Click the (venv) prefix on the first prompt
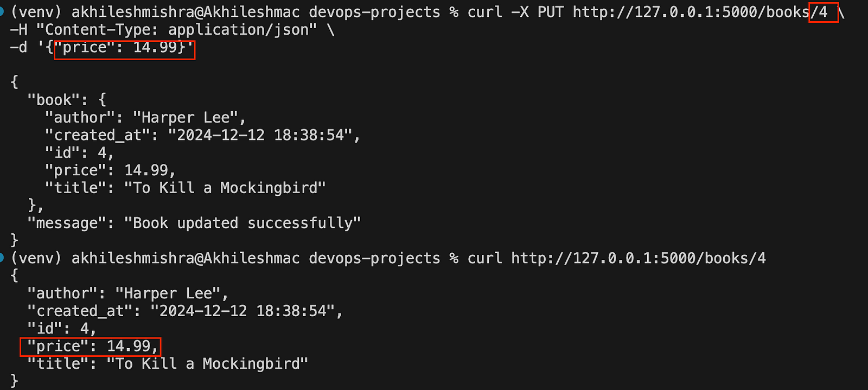The height and width of the screenshot is (390, 868). click(36, 12)
